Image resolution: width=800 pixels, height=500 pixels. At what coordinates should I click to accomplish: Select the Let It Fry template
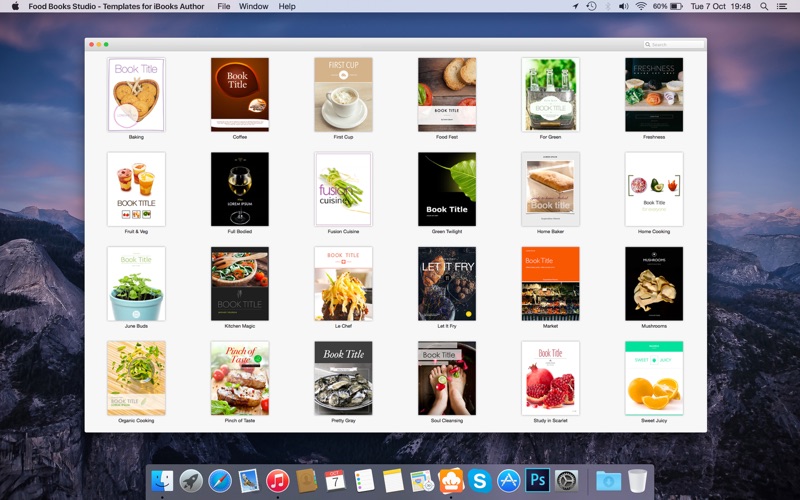(x=447, y=284)
